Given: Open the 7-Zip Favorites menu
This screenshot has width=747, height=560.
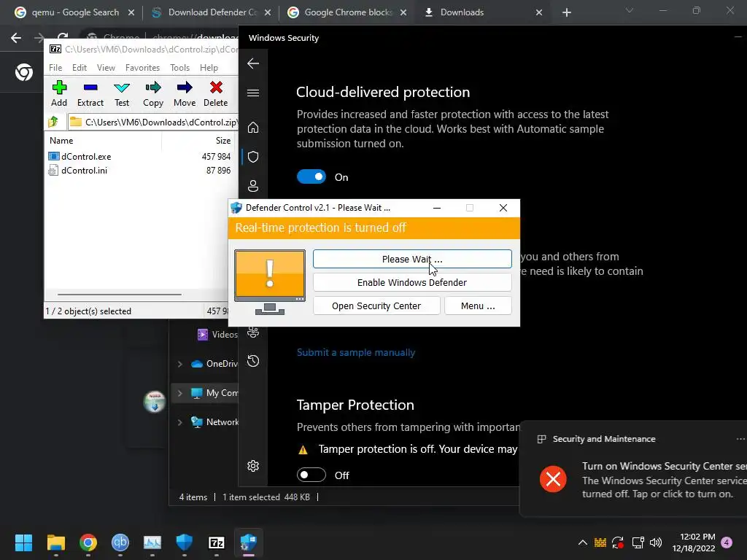Looking at the screenshot, I should point(142,68).
